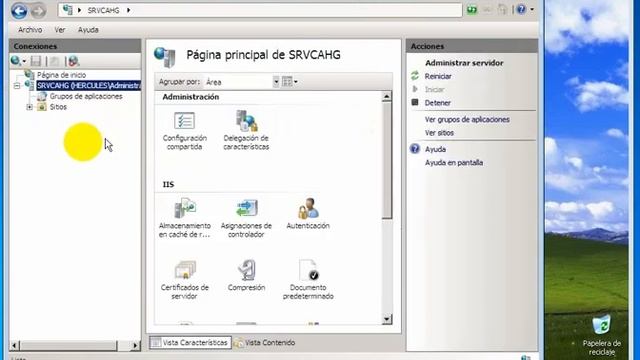The image size is (640, 360).
Task: Expand the Sitios tree node
Action: [29, 107]
